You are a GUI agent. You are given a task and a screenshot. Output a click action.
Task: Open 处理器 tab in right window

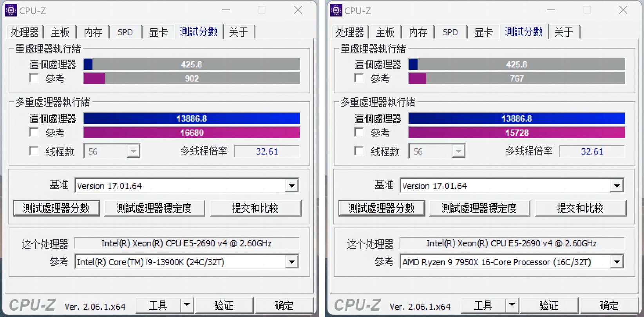(x=350, y=32)
